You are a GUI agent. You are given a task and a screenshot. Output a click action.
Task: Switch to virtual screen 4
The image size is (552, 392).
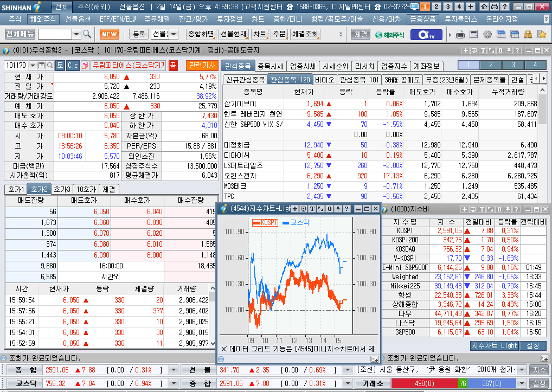tap(459, 7)
